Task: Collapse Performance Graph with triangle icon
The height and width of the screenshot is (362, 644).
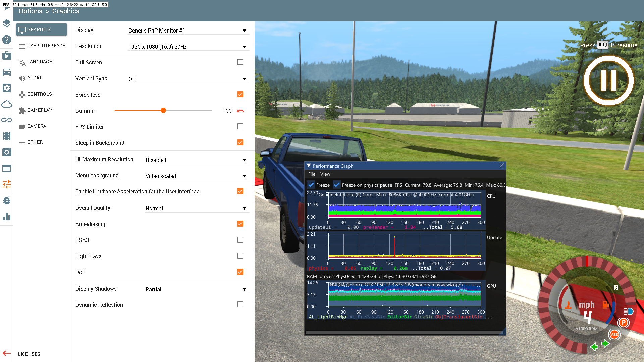Action: (309, 166)
